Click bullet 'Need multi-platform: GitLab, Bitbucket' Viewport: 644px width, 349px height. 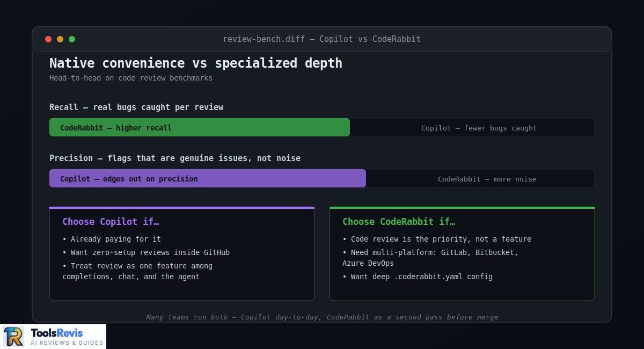[x=430, y=258]
